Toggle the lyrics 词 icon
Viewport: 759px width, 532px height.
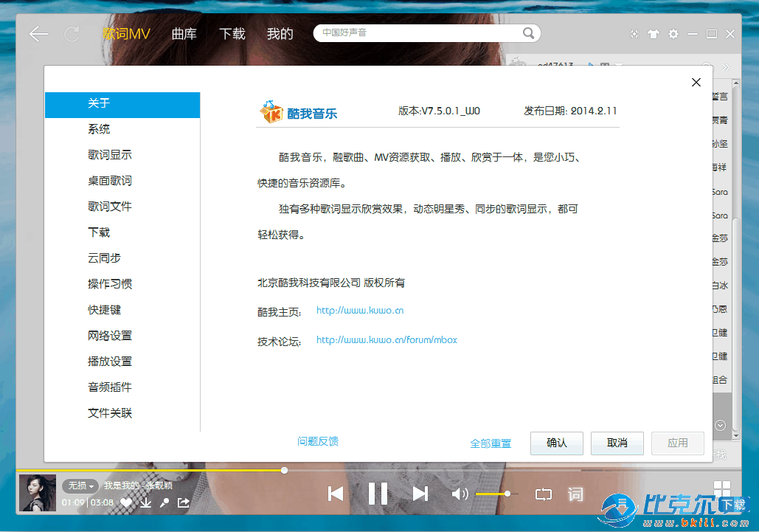point(575,494)
